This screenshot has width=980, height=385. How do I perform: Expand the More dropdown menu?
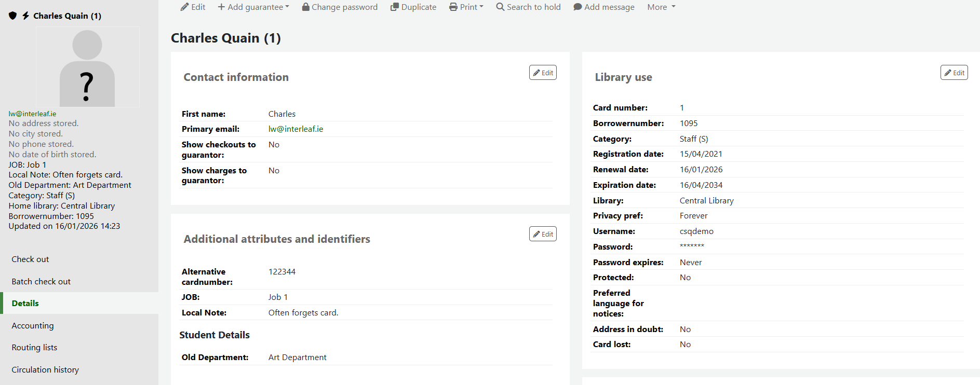tap(661, 7)
